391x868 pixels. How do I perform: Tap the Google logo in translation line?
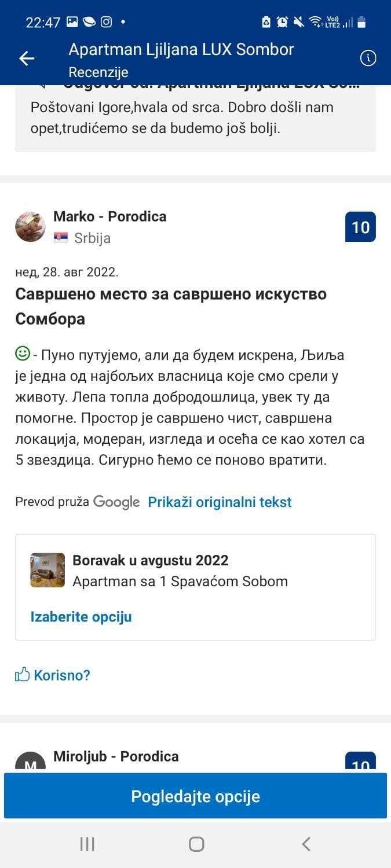click(116, 502)
